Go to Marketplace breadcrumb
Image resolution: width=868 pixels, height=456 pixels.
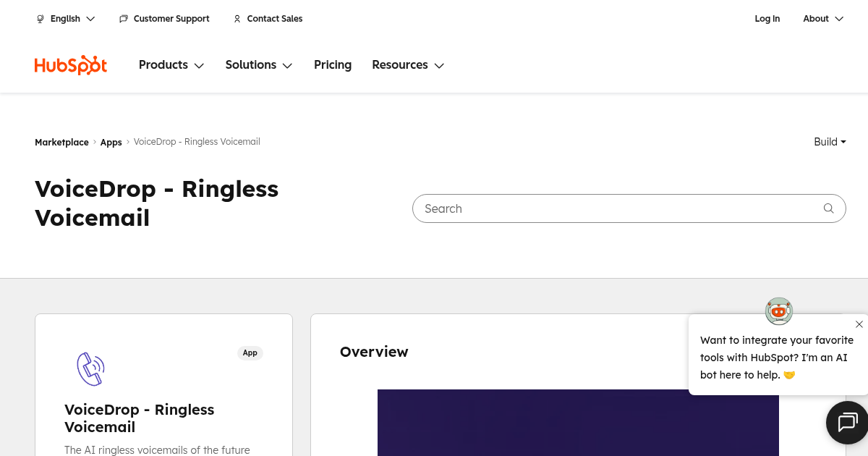click(x=61, y=143)
